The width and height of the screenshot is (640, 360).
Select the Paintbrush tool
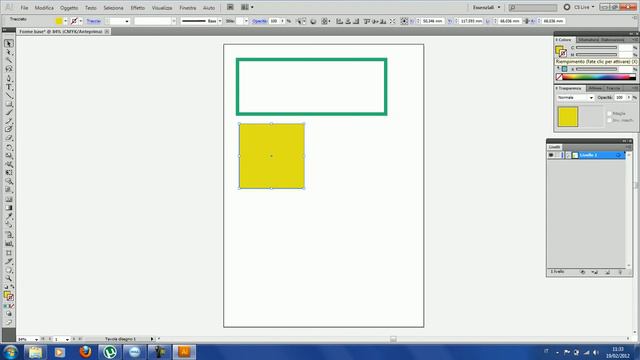9,113
